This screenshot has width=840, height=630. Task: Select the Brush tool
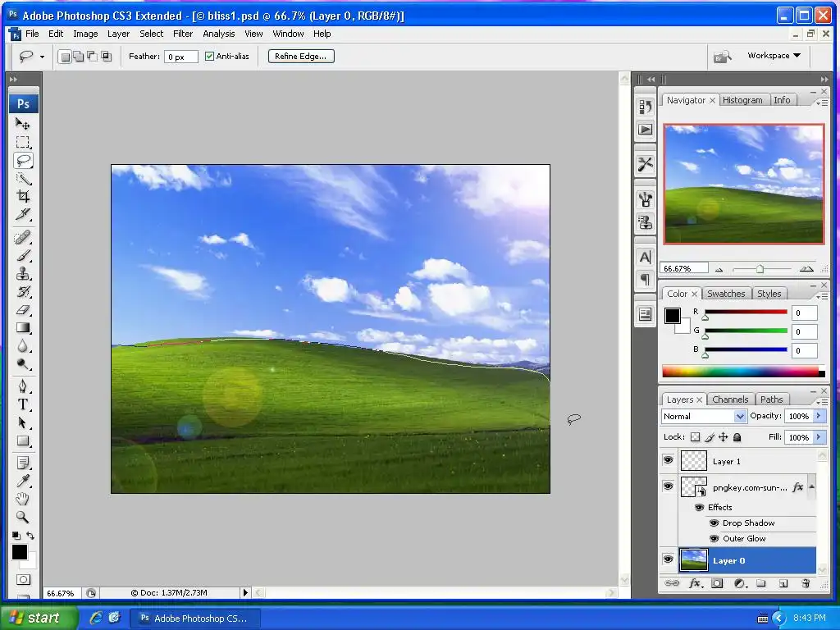(22, 256)
